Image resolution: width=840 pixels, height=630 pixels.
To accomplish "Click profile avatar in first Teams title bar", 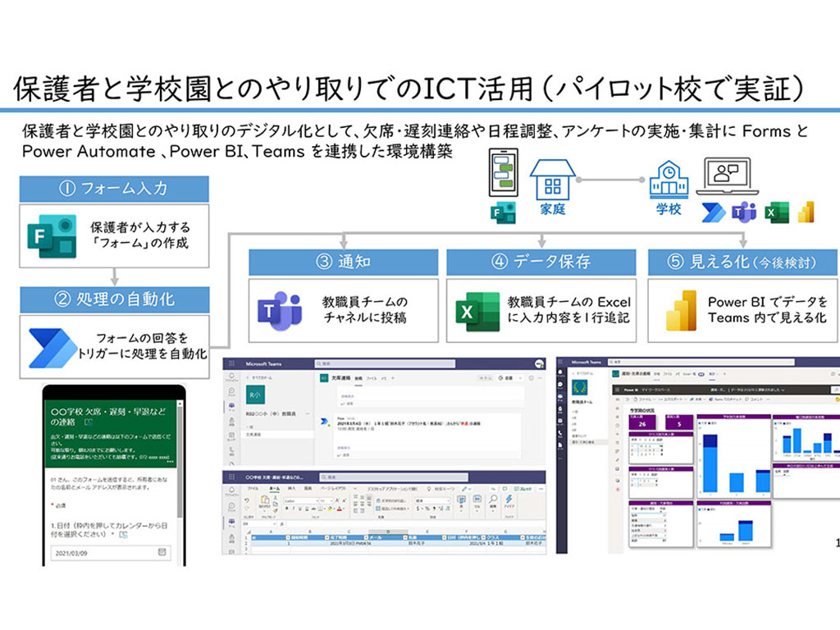I will (540, 363).
